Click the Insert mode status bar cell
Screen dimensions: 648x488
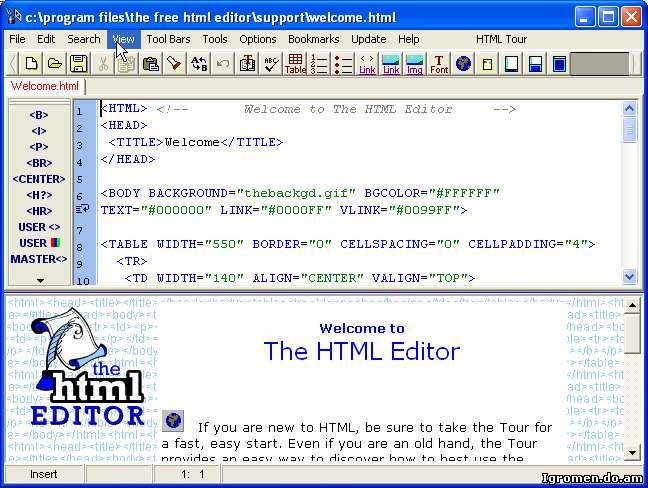coord(43,474)
